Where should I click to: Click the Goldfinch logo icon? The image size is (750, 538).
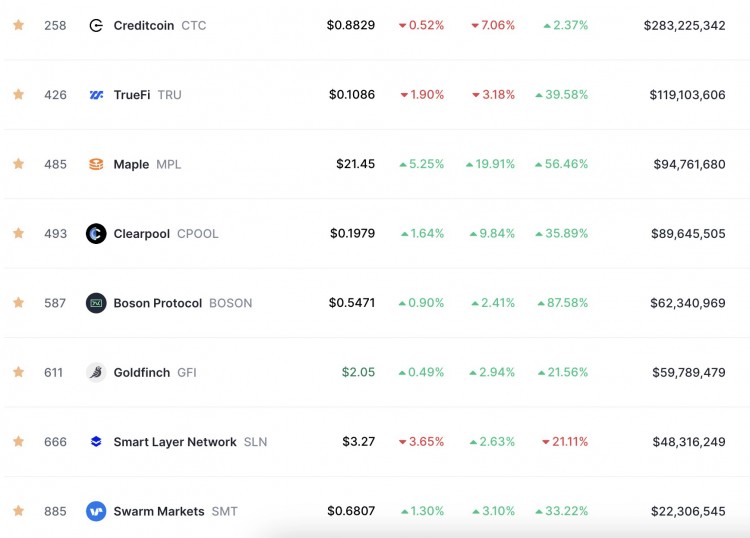(96, 372)
